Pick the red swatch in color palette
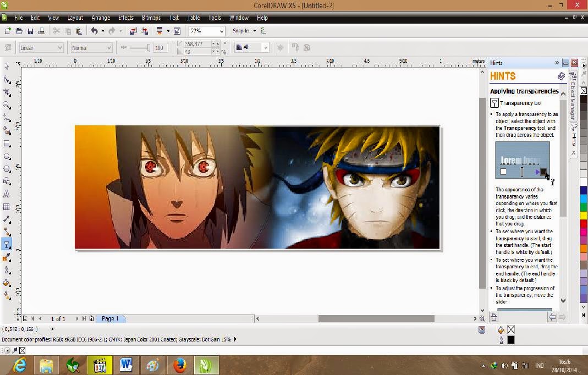 point(584,223)
